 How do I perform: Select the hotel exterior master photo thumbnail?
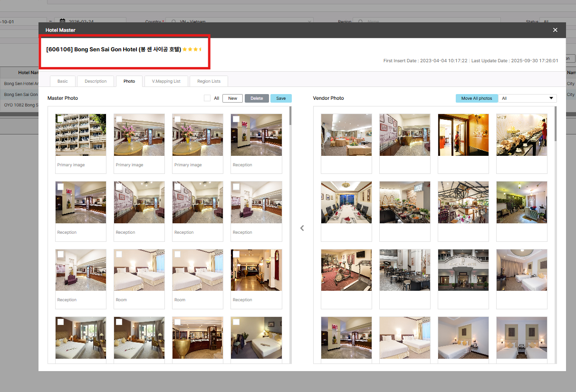click(81, 135)
